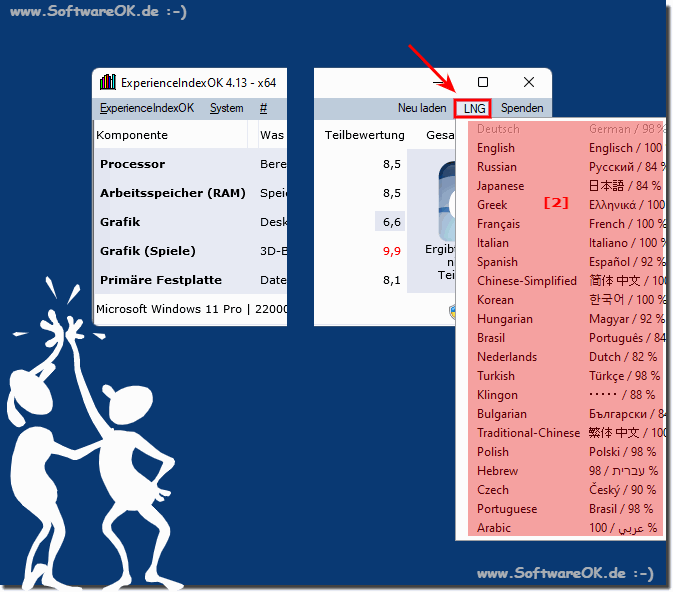The image size is (673, 592).
Task: Select Bulgarian language entry
Action: pyautogui.click(x=567, y=414)
